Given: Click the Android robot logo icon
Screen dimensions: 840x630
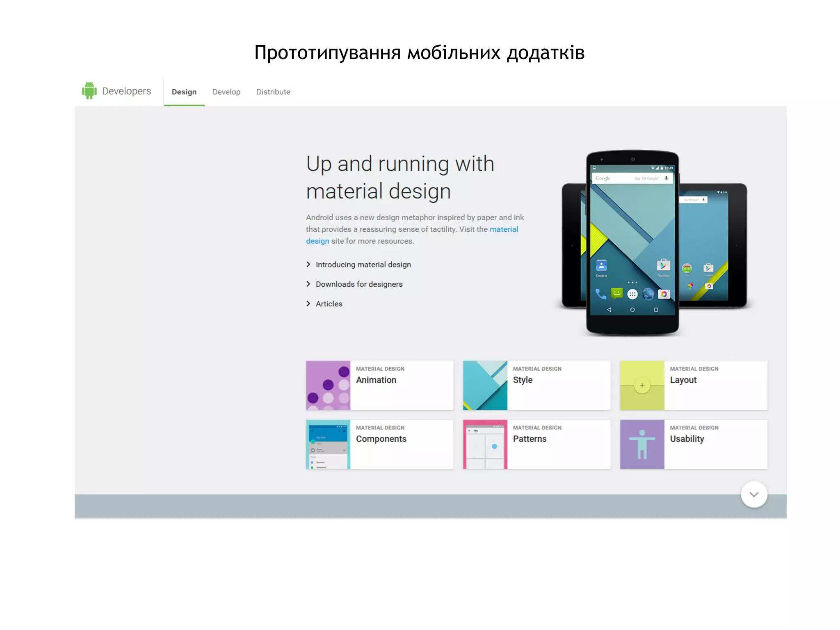Looking at the screenshot, I should tap(89, 91).
